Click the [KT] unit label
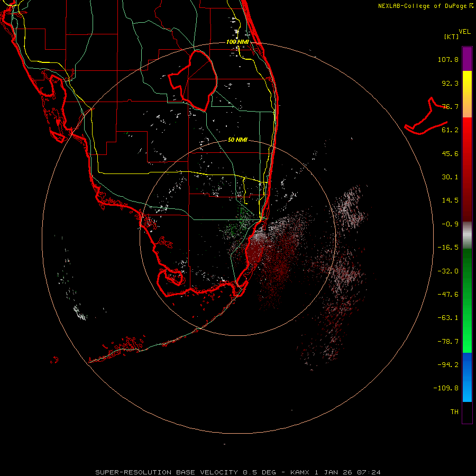 [452, 36]
